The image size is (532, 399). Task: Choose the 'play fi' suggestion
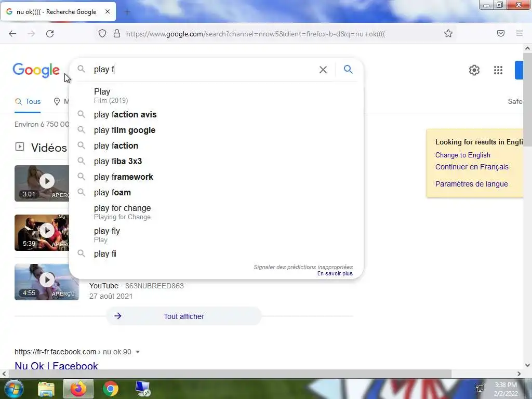217,254
